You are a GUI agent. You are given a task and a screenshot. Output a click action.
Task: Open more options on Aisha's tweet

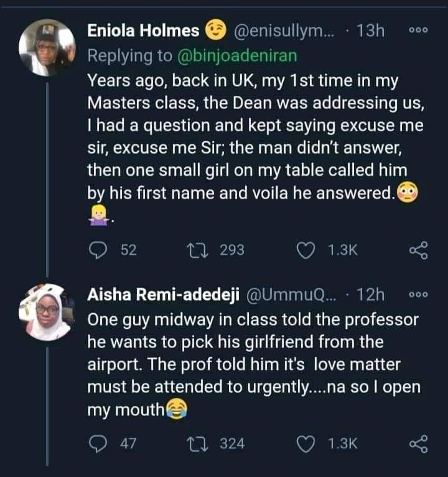click(416, 294)
